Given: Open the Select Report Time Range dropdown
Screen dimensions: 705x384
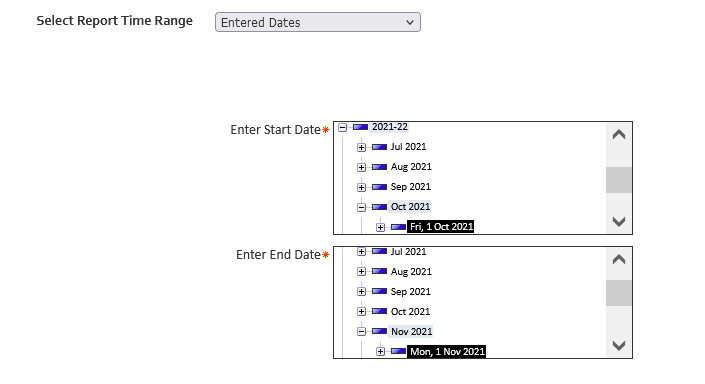Looking at the screenshot, I should pos(318,22).
